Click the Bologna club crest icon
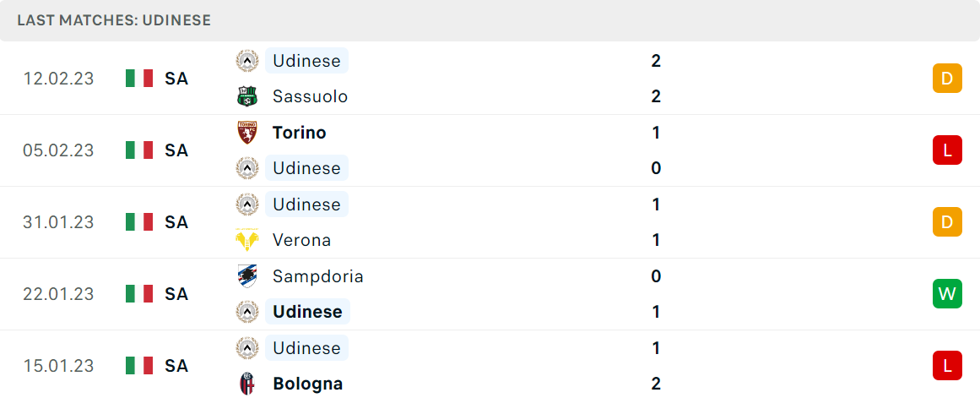This screenshot has width=980, height=398. coord(246,384)
